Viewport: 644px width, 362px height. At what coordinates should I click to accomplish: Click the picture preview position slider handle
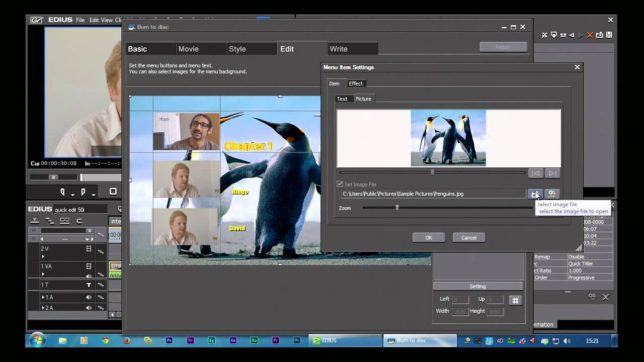[432, 172]
